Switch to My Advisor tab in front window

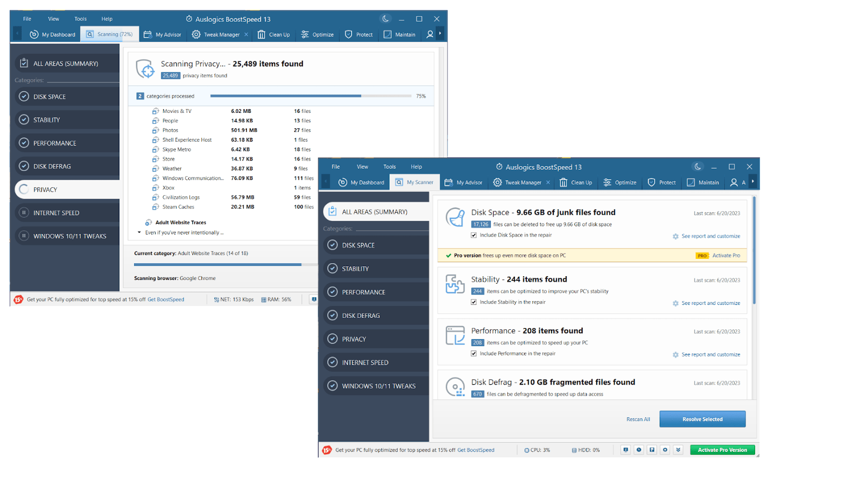click(x=464, y=182)
